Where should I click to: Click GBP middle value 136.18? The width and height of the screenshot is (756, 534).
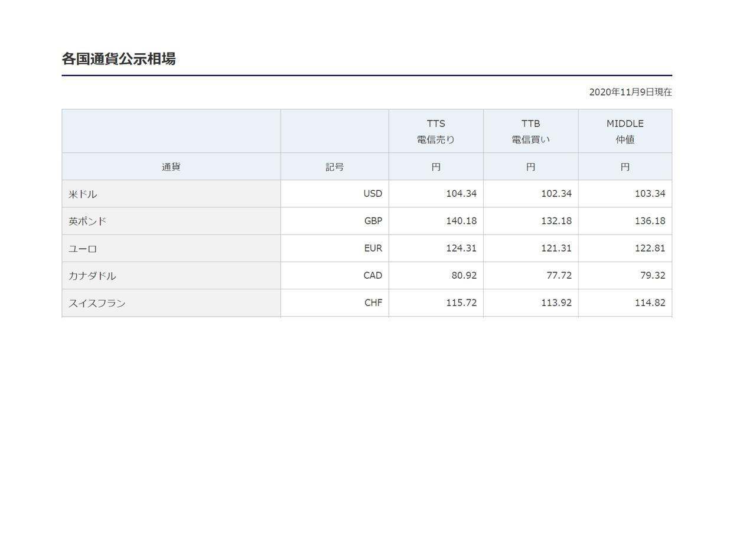(650, 221)
